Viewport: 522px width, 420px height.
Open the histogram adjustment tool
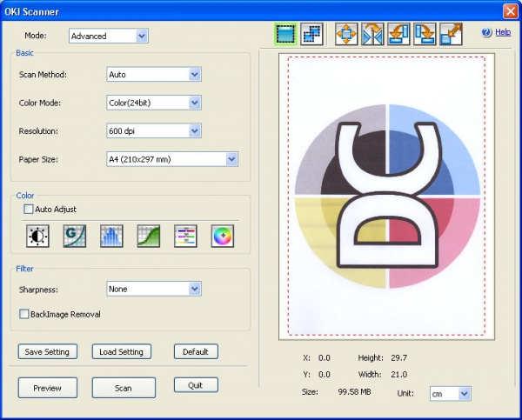tap(111, 236)
